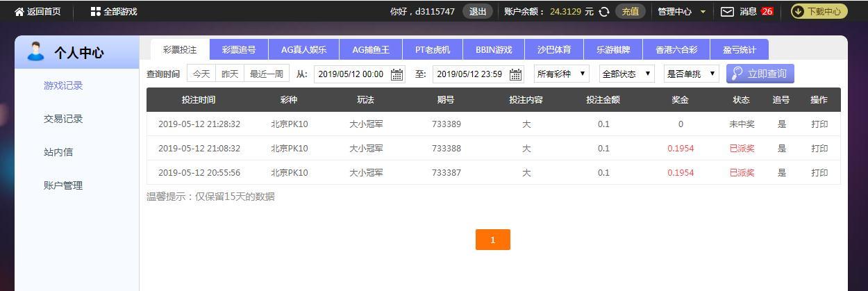
Task: Open 交易记录 in the sidebar
Action: [x=63, y=119]
